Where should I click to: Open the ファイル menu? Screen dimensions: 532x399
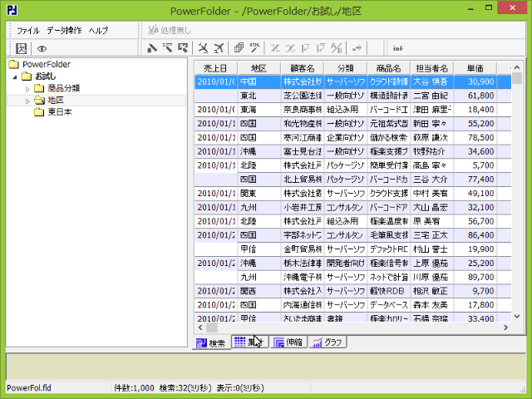point(28,31)
